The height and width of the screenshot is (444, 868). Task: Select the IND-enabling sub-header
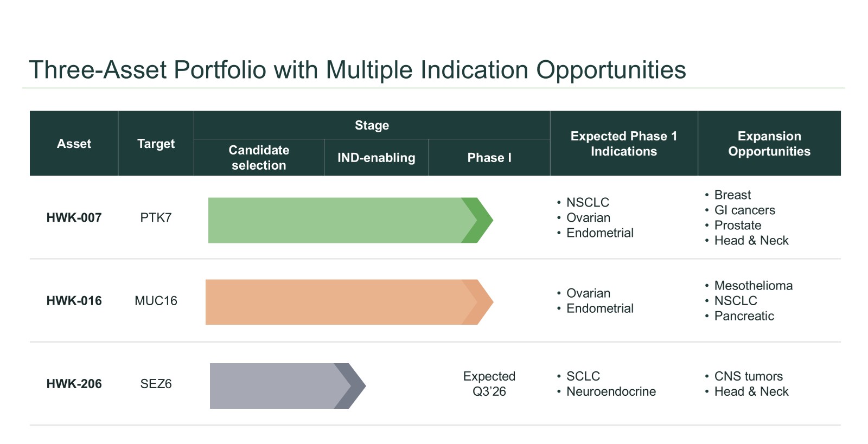point(376,158)
